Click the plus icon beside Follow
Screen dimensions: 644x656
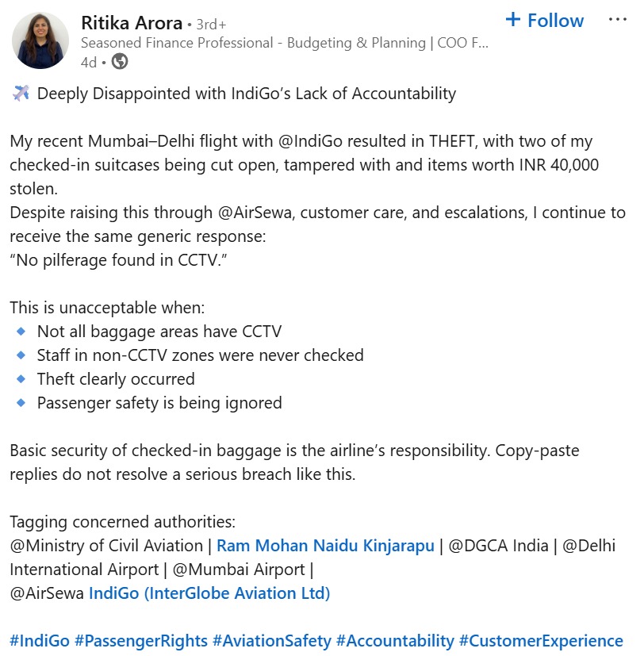coord(514,20)
